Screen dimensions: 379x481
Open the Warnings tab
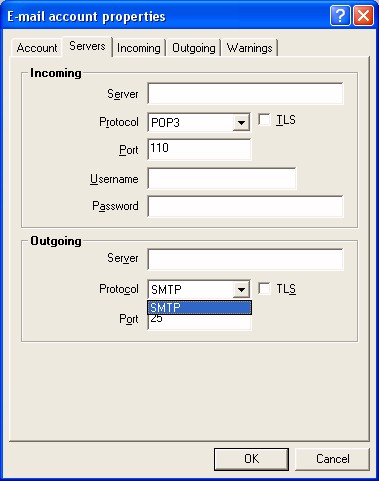pos(249,48)
